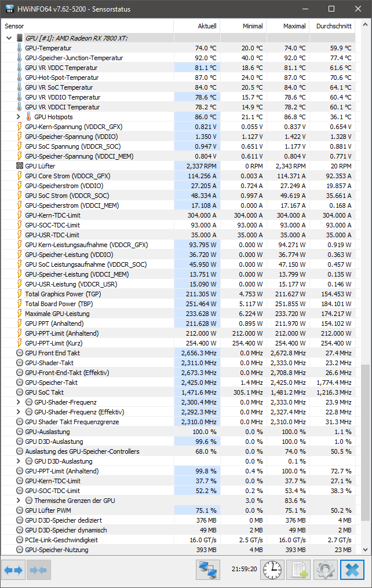Click thermometer icon of GPU VR SoC Temperatur
372x588 pixels.
pos(20,87)
